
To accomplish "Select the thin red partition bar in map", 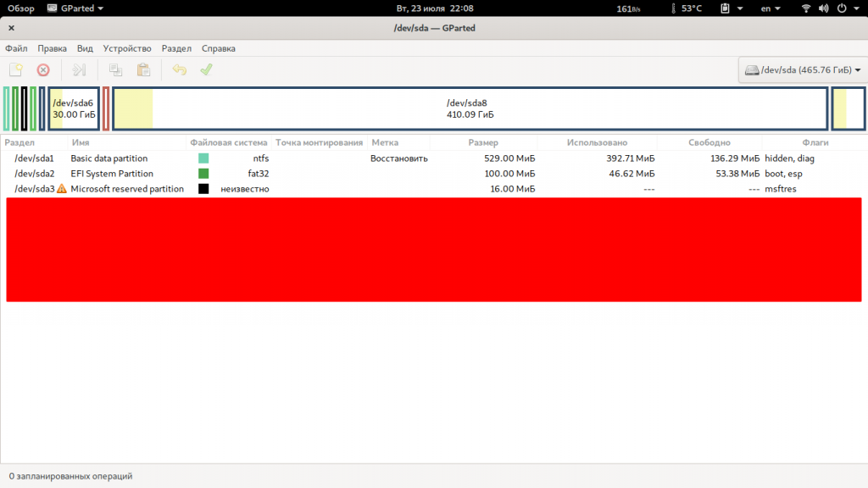I will tap(106, 108).
